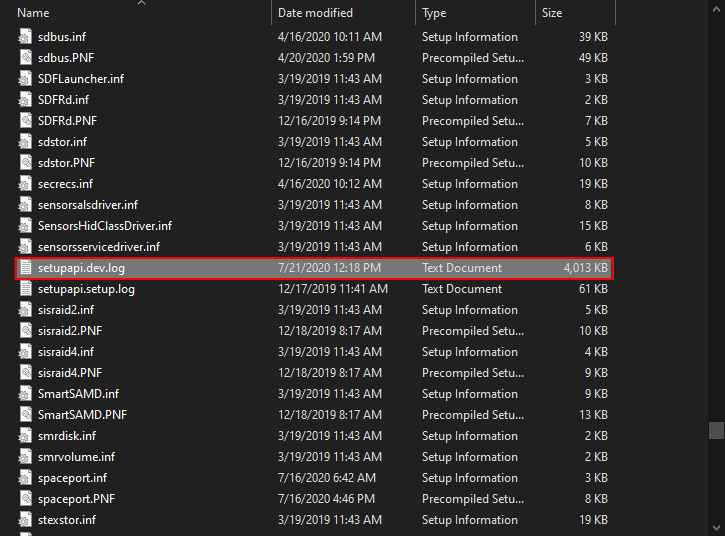Click the scrollbar down arrow
Screen dimensions: 725x536
click(x=716, y=527)
